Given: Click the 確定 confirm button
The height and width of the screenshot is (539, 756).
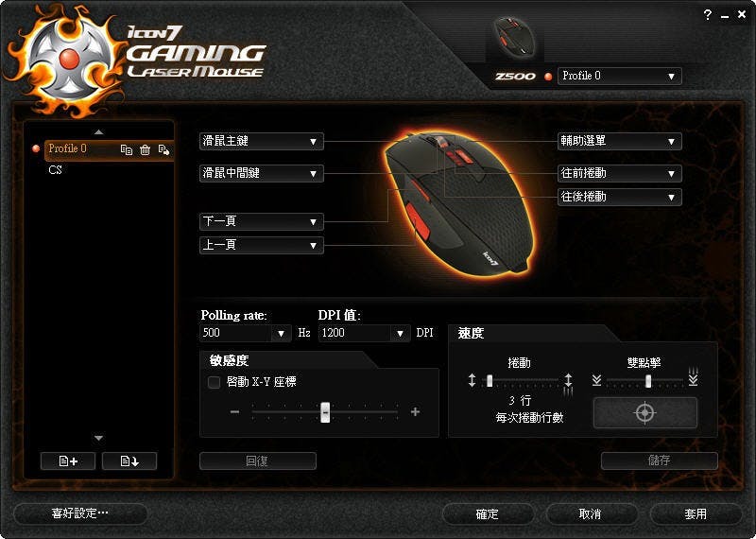Looking at the screenshot, I should coord(487,513).
